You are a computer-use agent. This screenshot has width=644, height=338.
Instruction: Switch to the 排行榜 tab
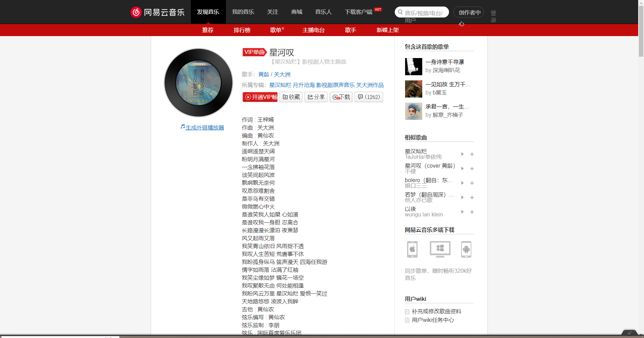pyautogui.click(x=242, y=30)
